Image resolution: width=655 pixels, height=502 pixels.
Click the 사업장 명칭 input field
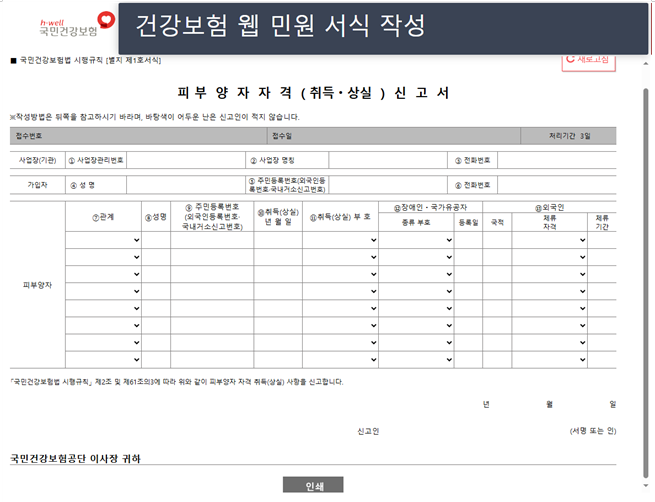(388, 160)
